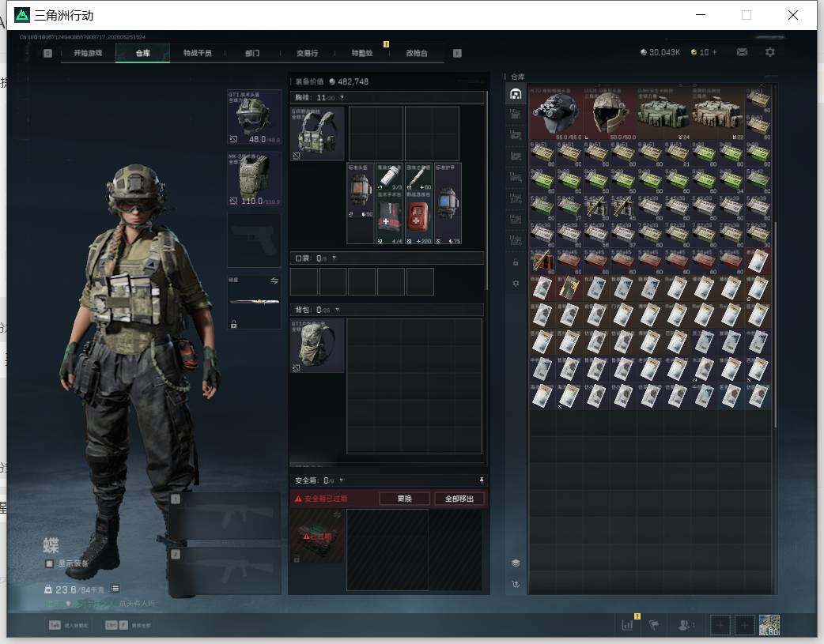Click the flag icon in bottom bar
This screenshot has height=644, width=824.
click(654, 624)
